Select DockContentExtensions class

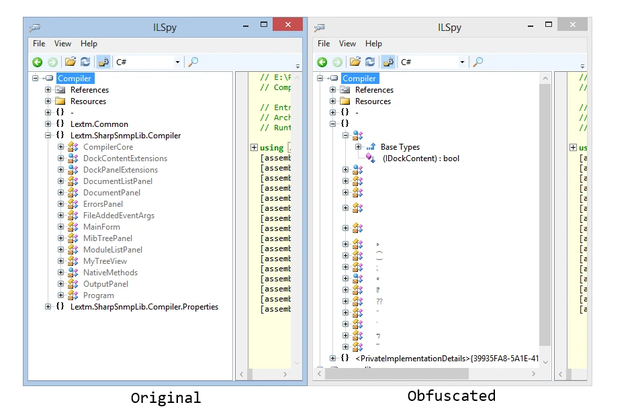(x=125, y=158)
